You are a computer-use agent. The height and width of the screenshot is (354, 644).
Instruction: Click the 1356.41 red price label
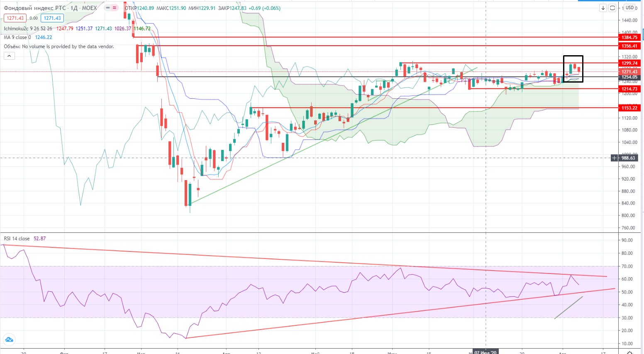coord(629,46)
